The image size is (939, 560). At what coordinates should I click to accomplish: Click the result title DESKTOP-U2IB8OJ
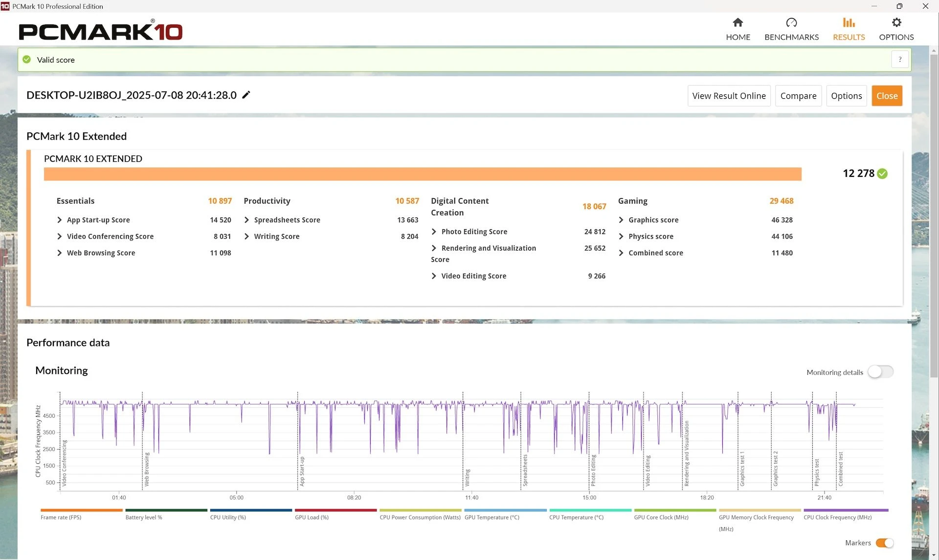tap(132, 95)
